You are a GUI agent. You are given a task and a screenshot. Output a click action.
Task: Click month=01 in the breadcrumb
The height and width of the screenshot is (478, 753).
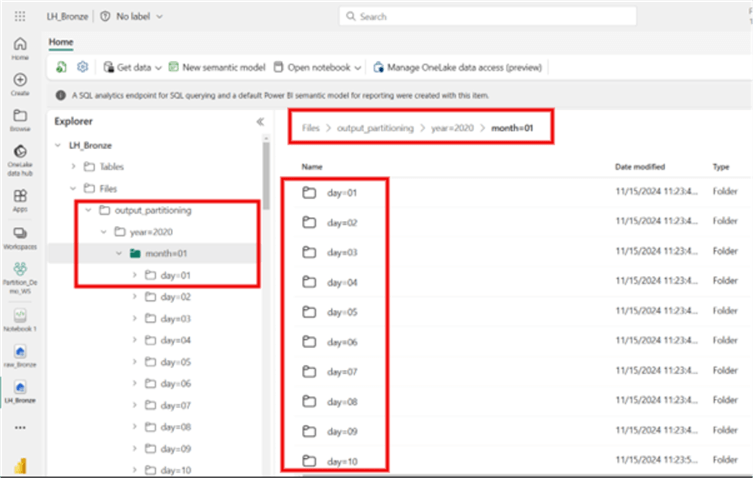(512, 128)
